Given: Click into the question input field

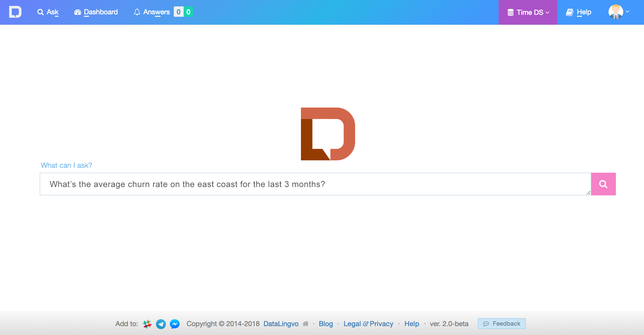Looking at the screenshot, I should (315, 184).
